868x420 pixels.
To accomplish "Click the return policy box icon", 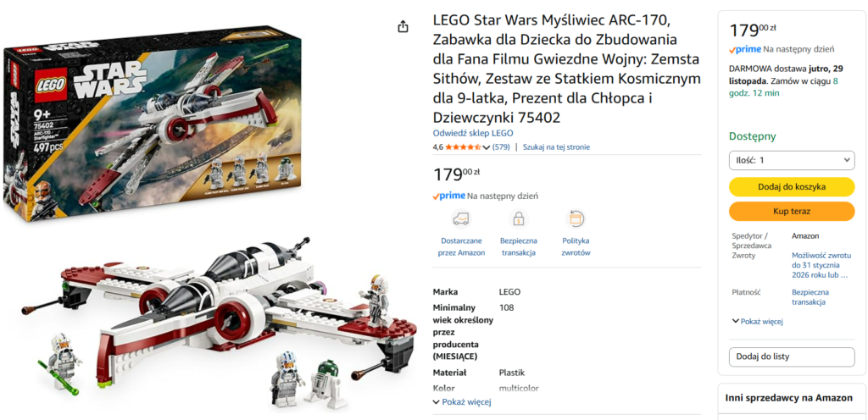I will (x=576, y=218).
